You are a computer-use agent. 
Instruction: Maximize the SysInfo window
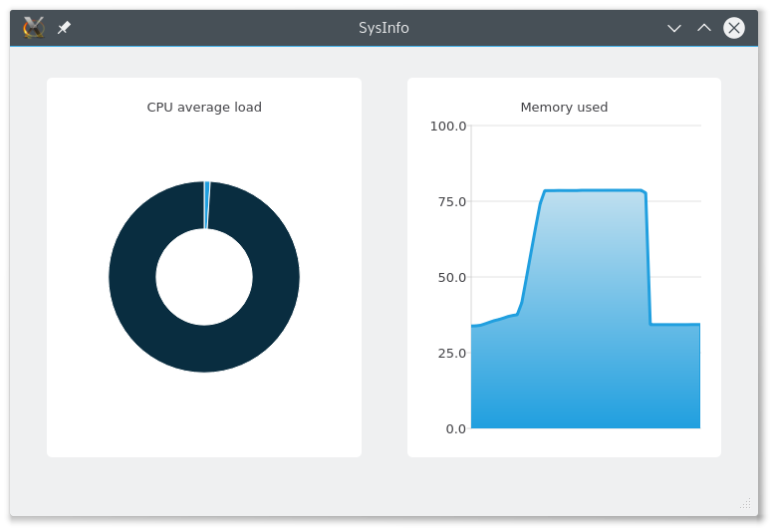coord(704,28)
